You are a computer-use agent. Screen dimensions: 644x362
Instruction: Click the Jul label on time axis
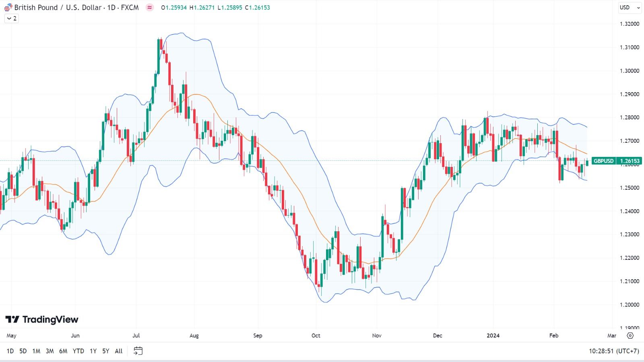136,335
